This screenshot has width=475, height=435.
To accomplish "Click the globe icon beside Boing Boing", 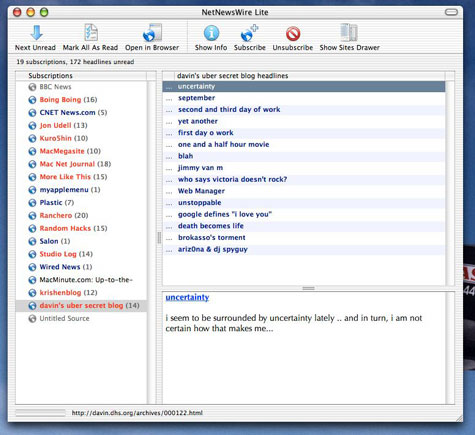I will click(32, 100).
